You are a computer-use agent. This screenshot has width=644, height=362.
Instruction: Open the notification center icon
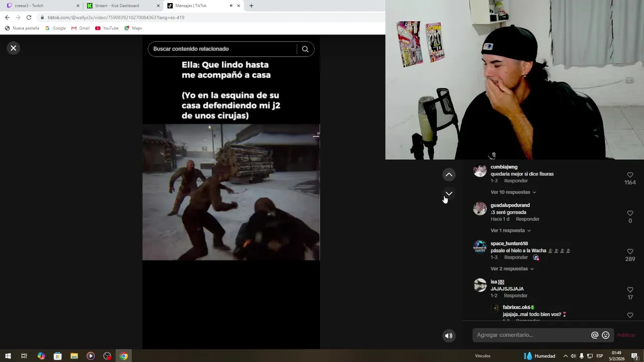(635, 356)
